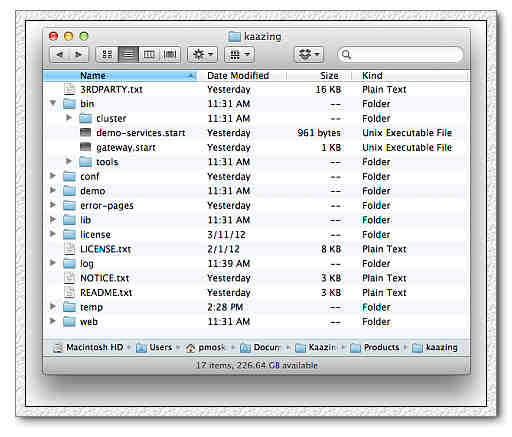Select the README.txt file icon

click(x=69, y=292)
